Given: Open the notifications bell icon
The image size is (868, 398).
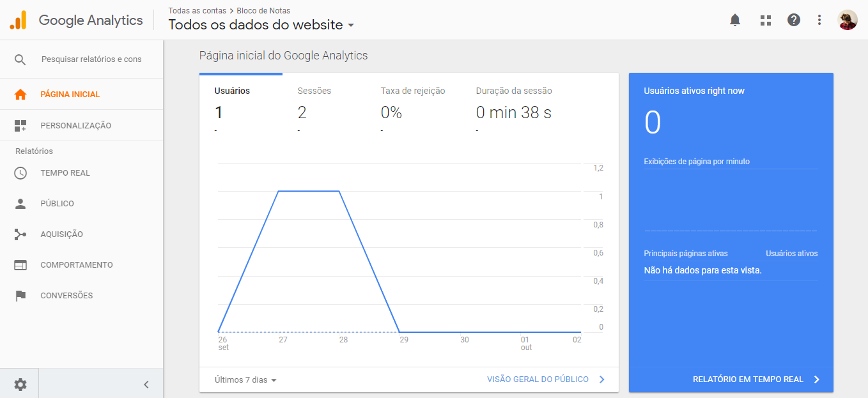Looking at the screenshot, I should (734, 20).
